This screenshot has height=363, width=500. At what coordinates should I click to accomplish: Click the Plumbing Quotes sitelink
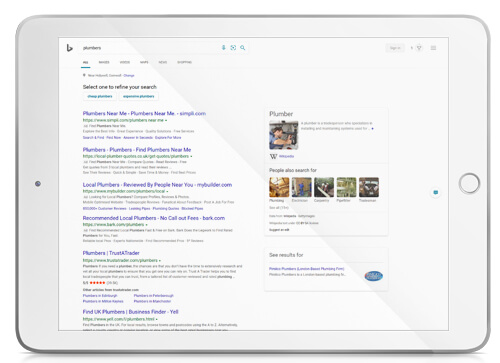point(166,209)
